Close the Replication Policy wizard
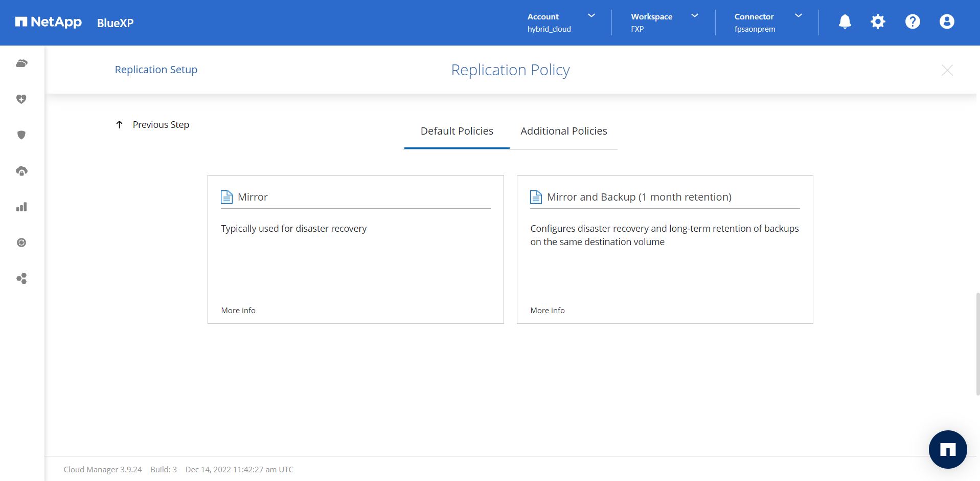 click(x=947, y=70)
